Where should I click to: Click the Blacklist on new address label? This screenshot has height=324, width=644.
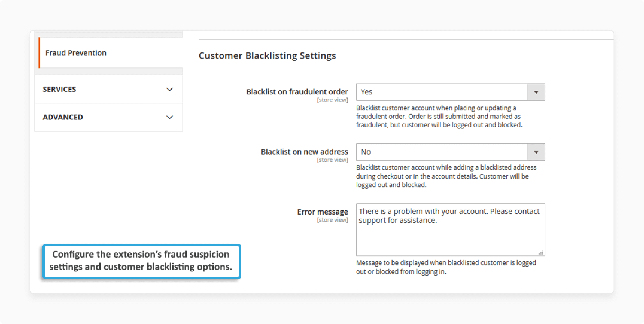pyautogui.click(x=304, y=152)
